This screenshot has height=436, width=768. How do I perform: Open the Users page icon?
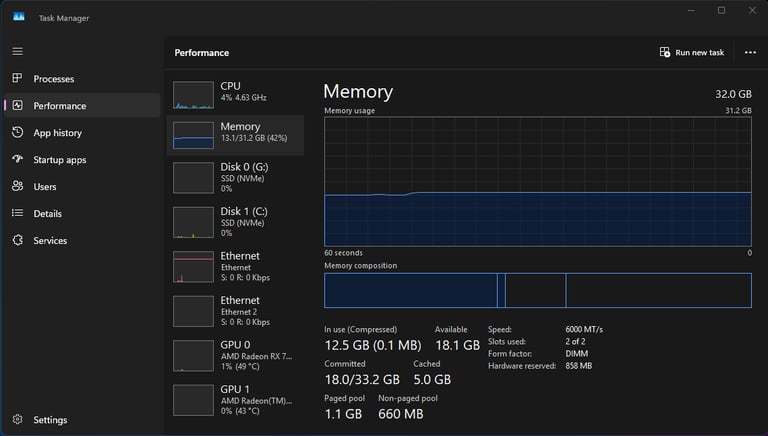[18, 186]
